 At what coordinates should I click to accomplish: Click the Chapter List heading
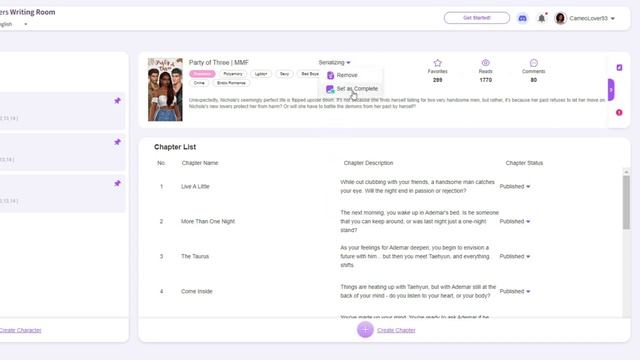175,147
